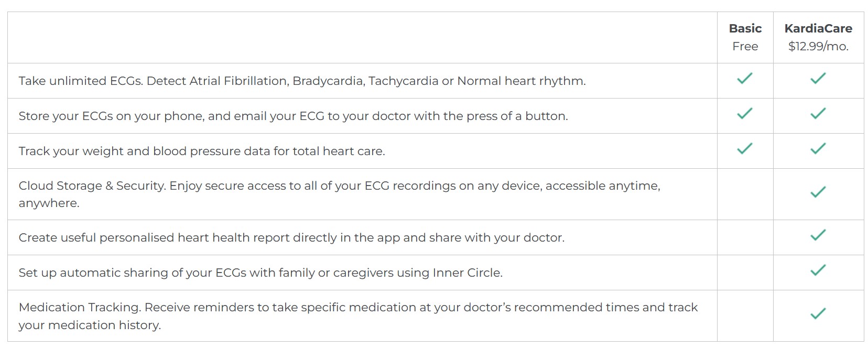Click KardiaCare checkmark for Medication Tracking row
This screenshot has width=868, height=348.
coord(818,314)
